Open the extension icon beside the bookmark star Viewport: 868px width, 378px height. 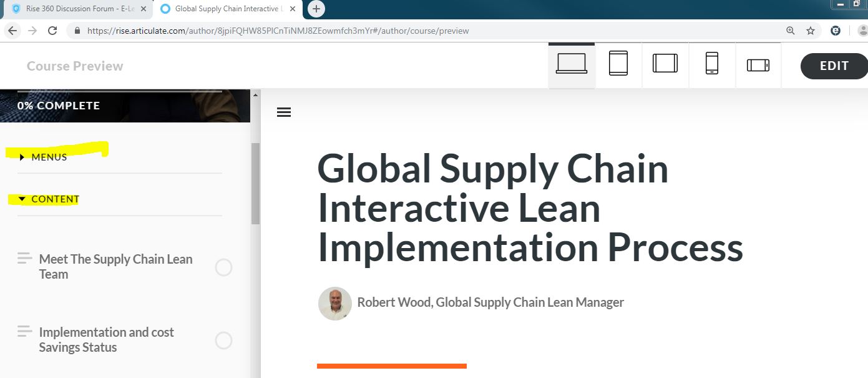pos(836,31)
